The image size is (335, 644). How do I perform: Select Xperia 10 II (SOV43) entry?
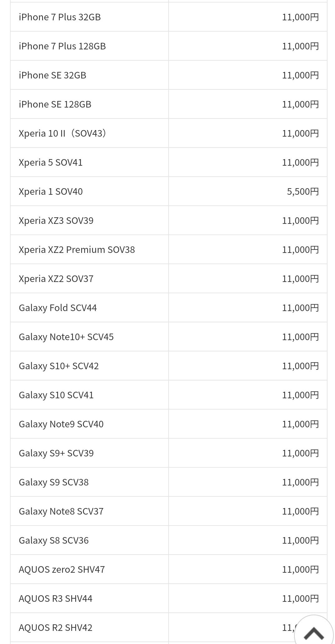62,133
